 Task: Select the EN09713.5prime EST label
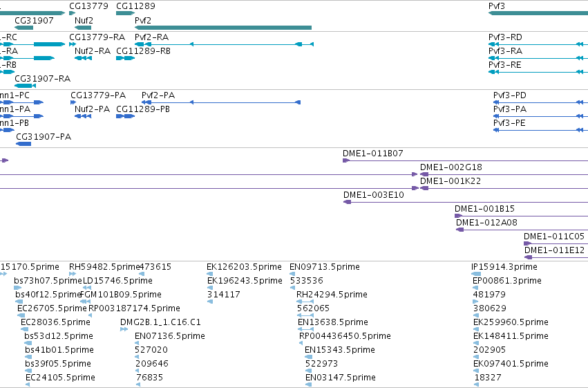click(325, 267)
